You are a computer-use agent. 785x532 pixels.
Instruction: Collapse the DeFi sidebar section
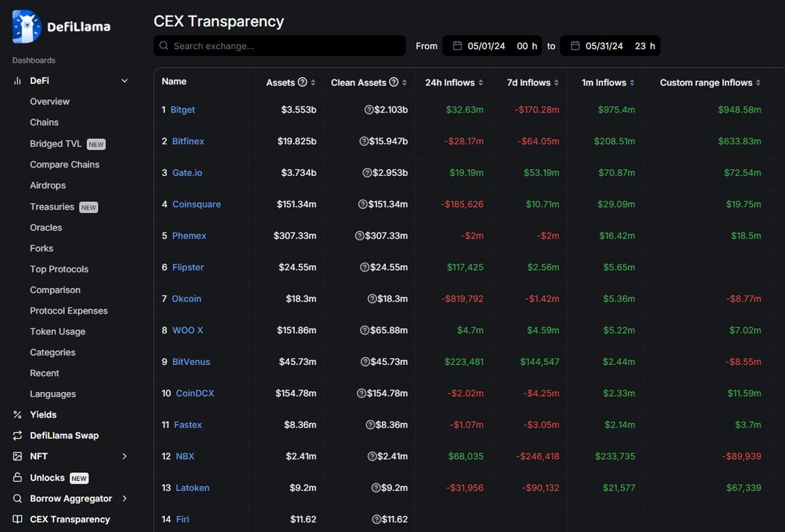coord(125,80)
